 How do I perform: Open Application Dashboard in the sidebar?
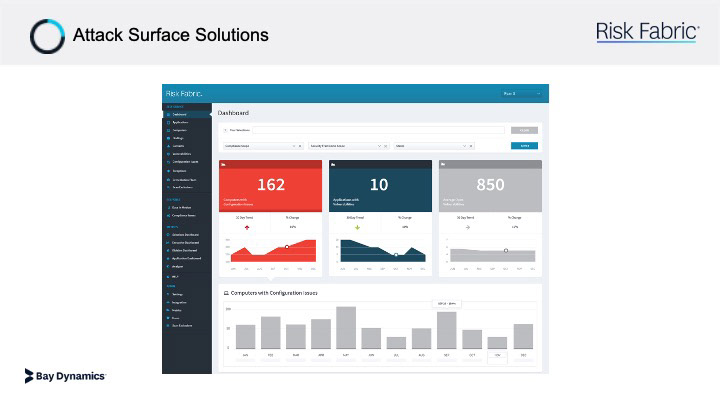coord(186,259)
